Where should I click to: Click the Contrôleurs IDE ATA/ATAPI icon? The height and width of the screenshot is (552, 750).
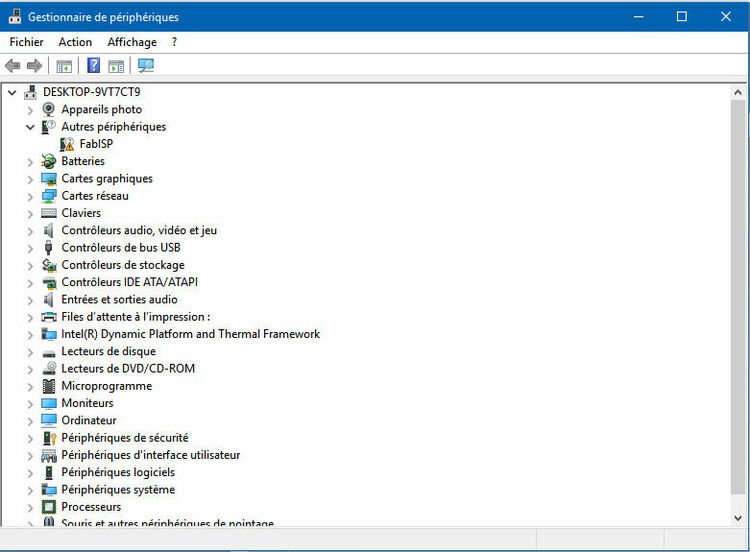coord(49,283)
